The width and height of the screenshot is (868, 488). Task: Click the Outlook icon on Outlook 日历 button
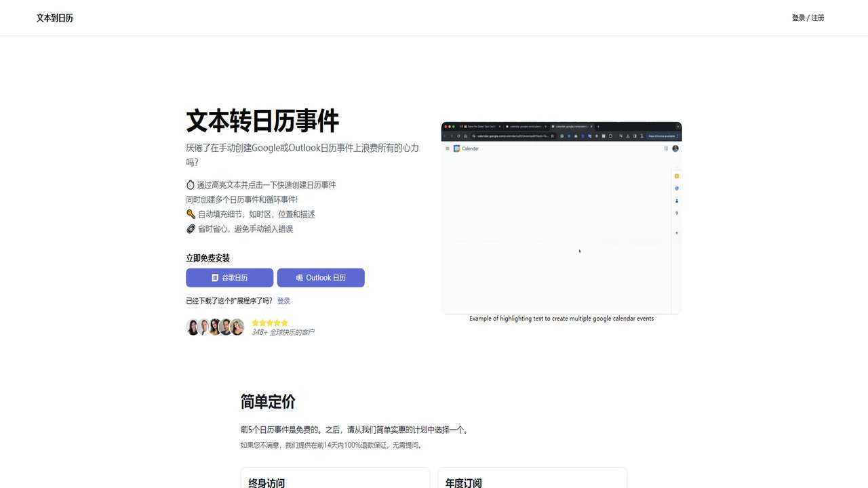coord(299,278)
